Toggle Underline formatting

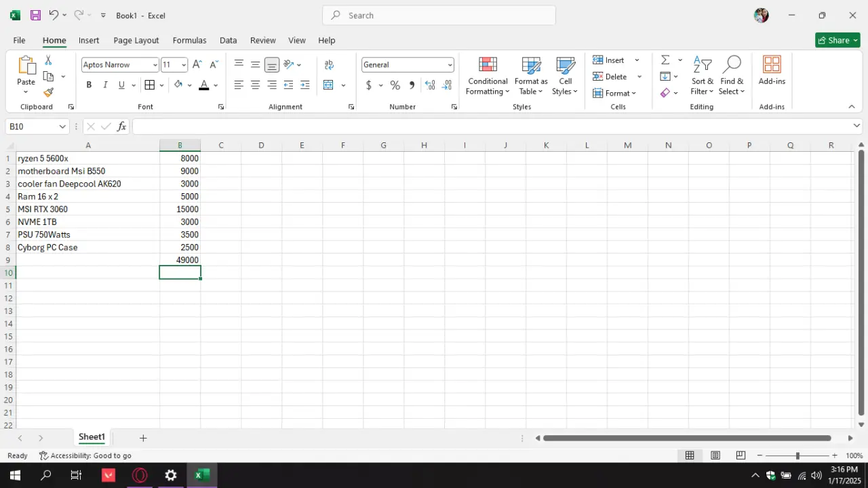(x=121, y=85)
